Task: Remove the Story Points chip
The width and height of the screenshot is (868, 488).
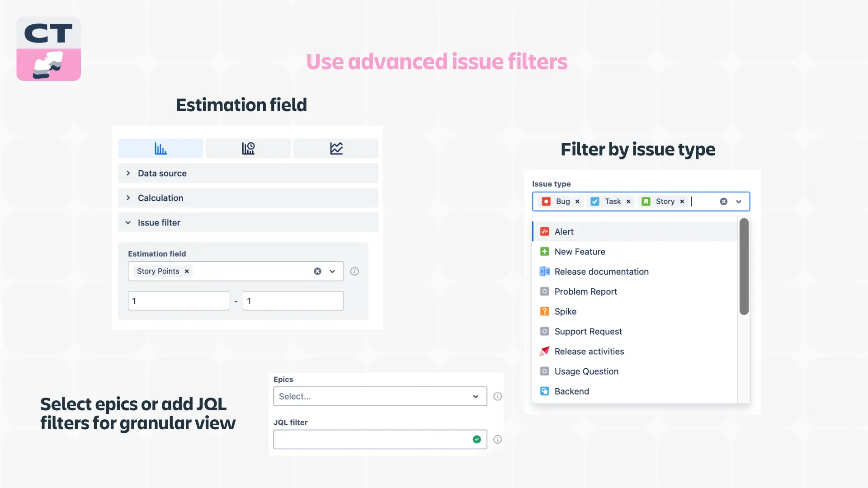Action: point(187,271)
